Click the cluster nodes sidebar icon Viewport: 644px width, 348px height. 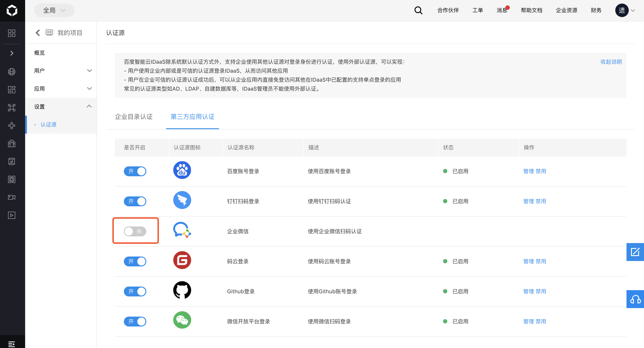11,125
